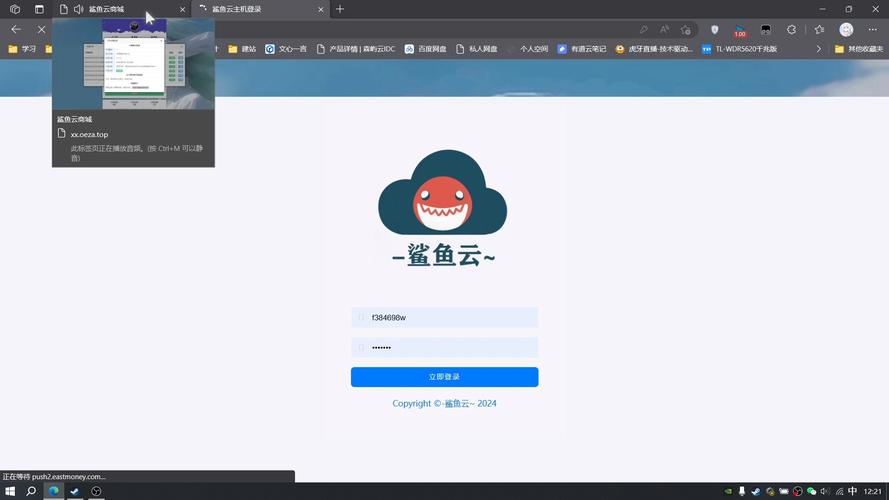Open the extension with red 1.00 badge
Viewport: 889px width, 500px height.
[740, 31]
